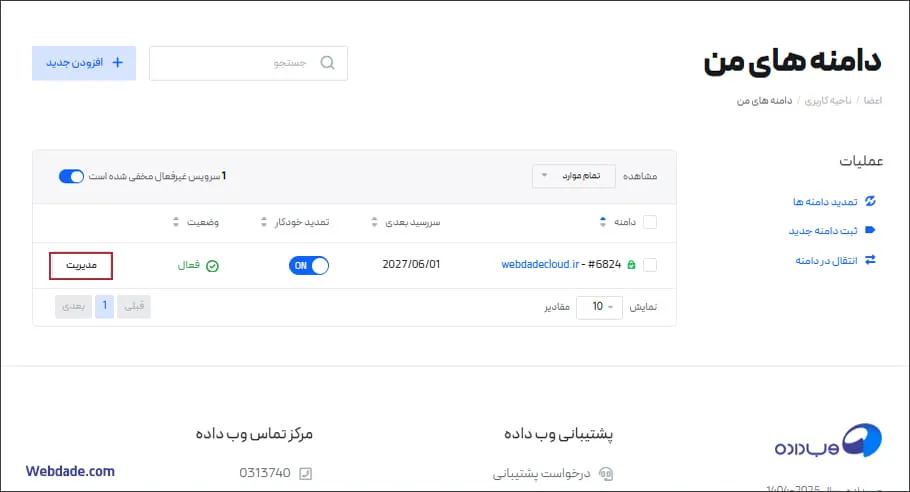
Task: Open تمدید دامنه ها link
Action: 825,202
